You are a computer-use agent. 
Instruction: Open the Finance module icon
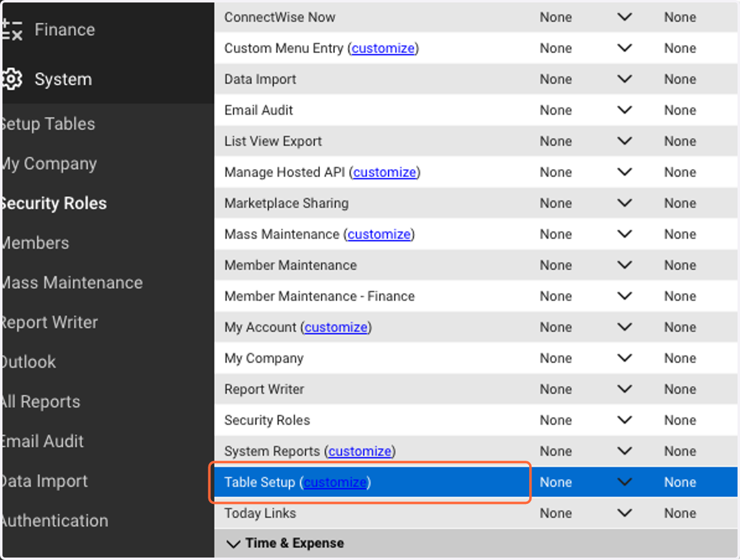pos(12,30)
